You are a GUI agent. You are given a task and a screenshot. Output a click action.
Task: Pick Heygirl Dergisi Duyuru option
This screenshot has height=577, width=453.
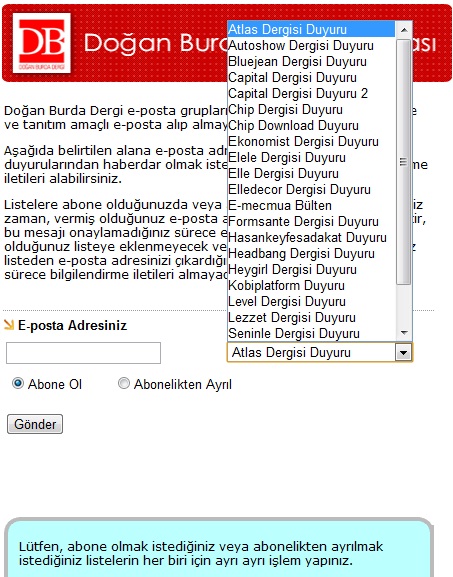coord(311,269)
